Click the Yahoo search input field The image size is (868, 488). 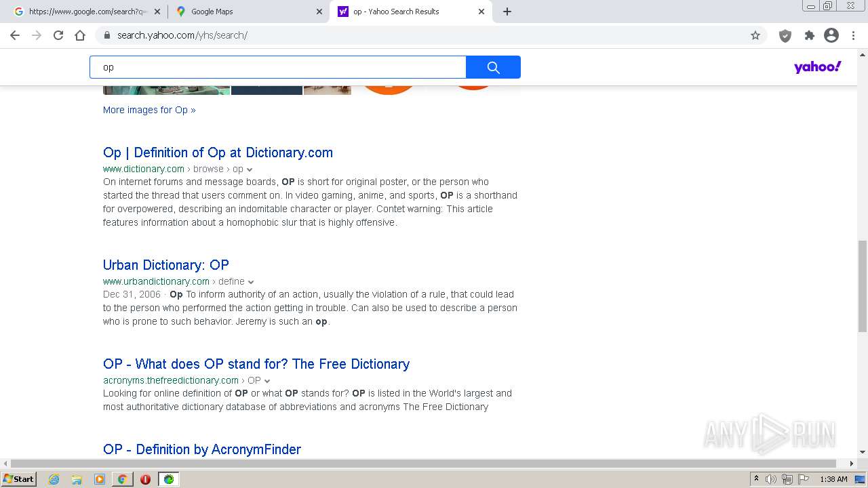pos(278,67)
